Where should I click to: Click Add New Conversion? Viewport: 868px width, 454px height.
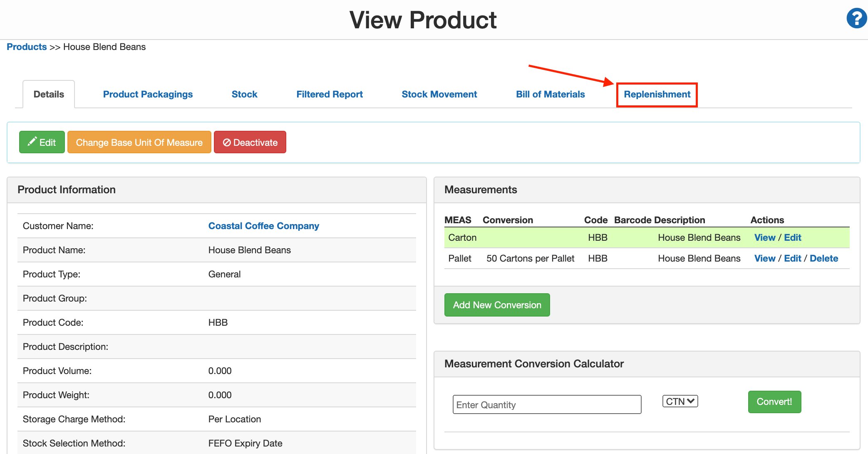click(497, 304)
